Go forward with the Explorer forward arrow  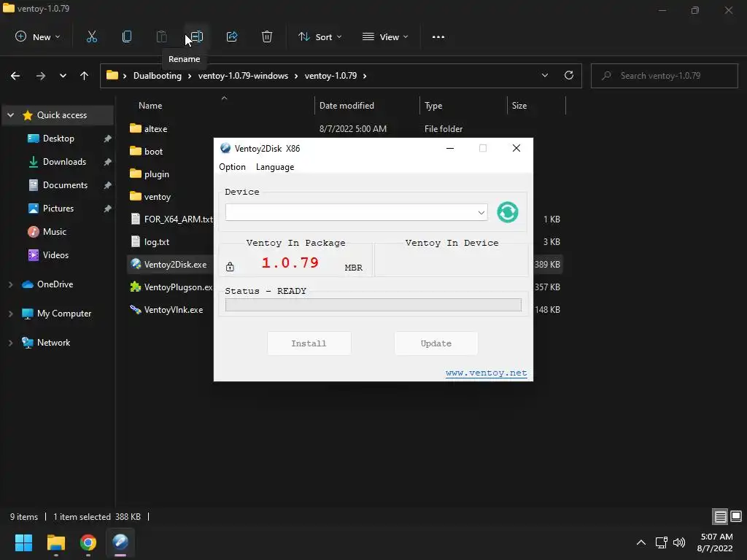click(x=41, y=76)
